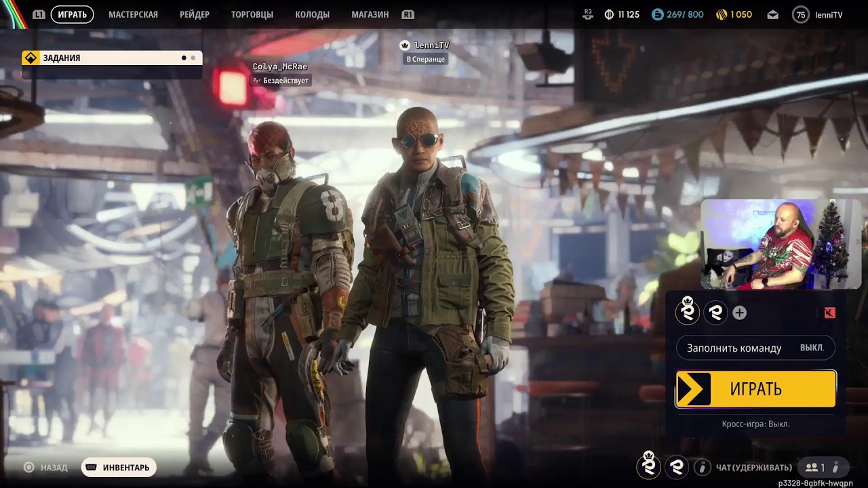Click the Кросс-игра: Выкл. label
This screenshot has width=868, height=488.
click(x=755, y=424)
